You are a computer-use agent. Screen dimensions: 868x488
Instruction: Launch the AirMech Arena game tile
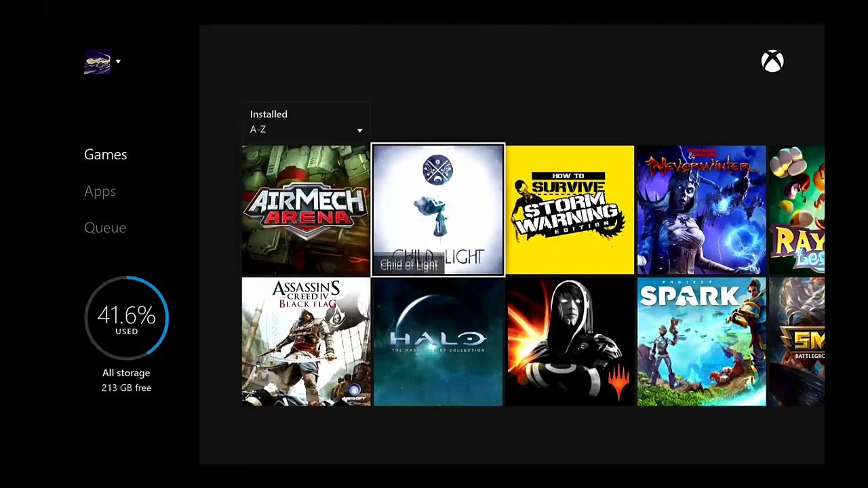[306, 209]
